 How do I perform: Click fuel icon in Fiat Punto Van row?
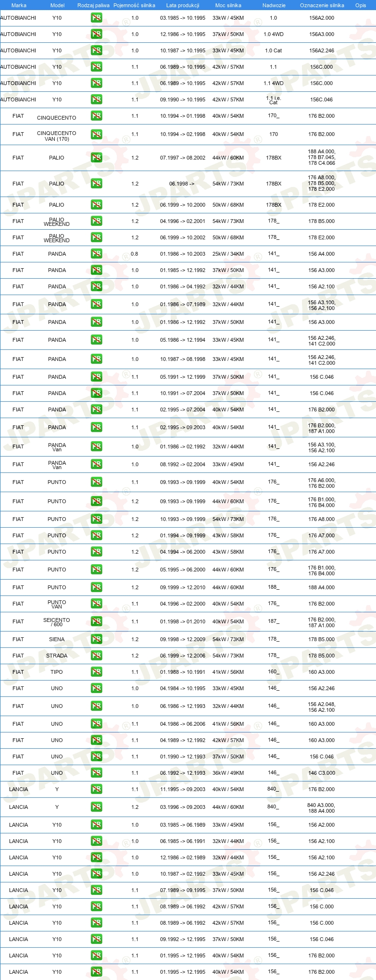pos(96,604)
